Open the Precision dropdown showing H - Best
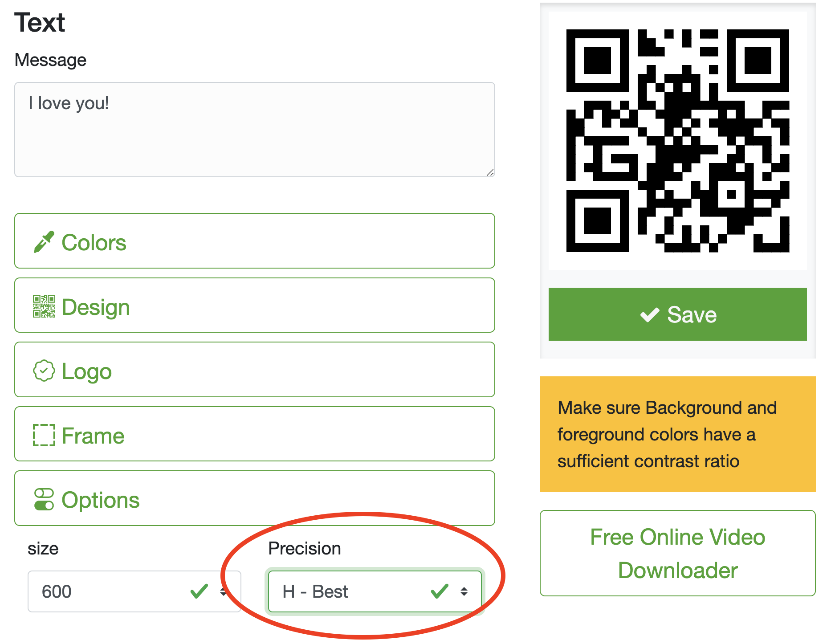Image resolution: width=839 pixels, height=644 pixels. [375, 591]
